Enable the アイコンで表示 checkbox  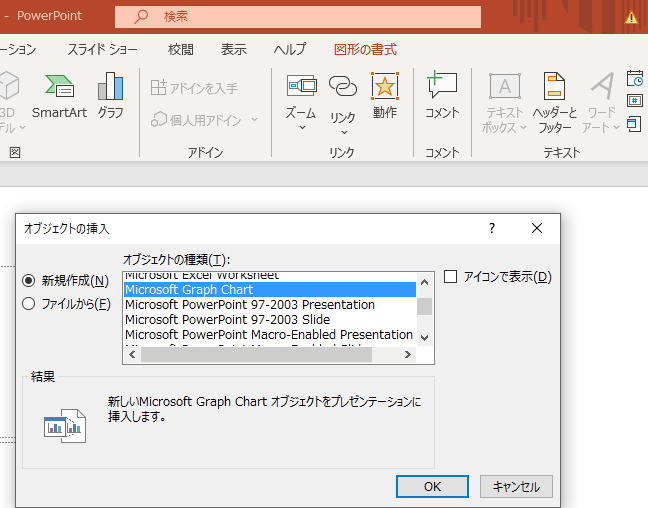pyautogui.click(x=450, y=277)
